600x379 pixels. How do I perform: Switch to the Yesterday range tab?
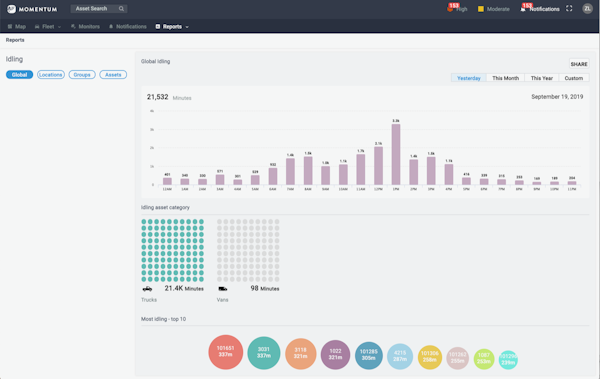coord(469,78)
